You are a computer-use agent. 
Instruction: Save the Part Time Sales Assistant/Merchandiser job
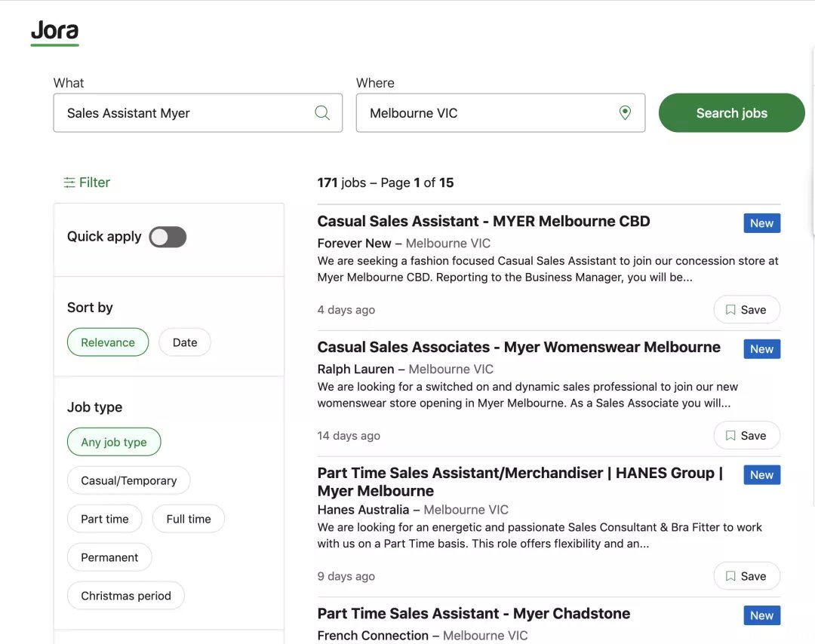click(x=746, y=576)
